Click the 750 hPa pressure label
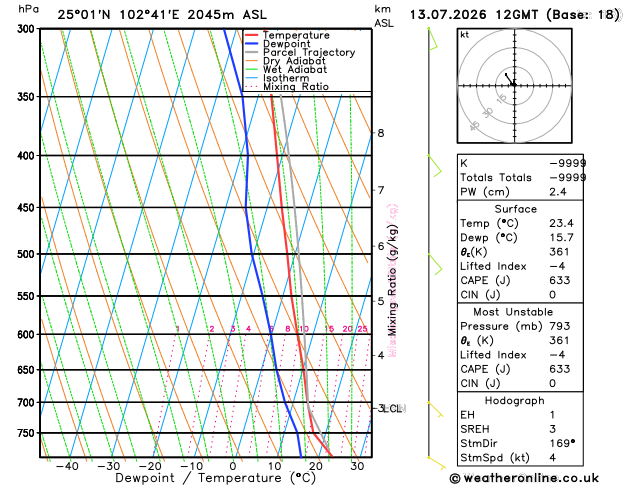 [x=28, y=433]
